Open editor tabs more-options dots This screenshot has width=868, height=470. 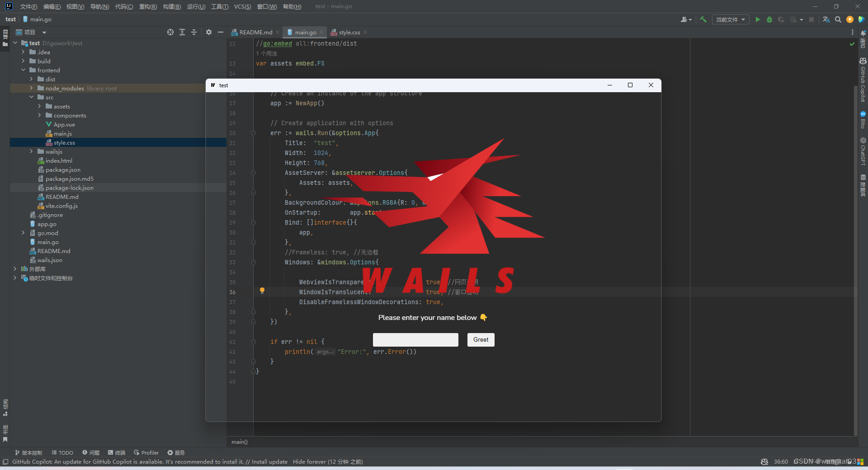pos(853,32)
